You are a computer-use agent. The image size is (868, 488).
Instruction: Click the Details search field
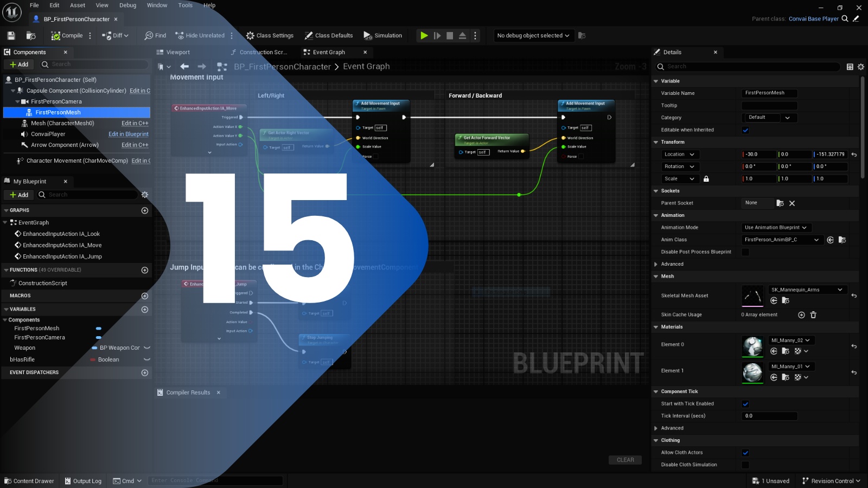(748, 67)
